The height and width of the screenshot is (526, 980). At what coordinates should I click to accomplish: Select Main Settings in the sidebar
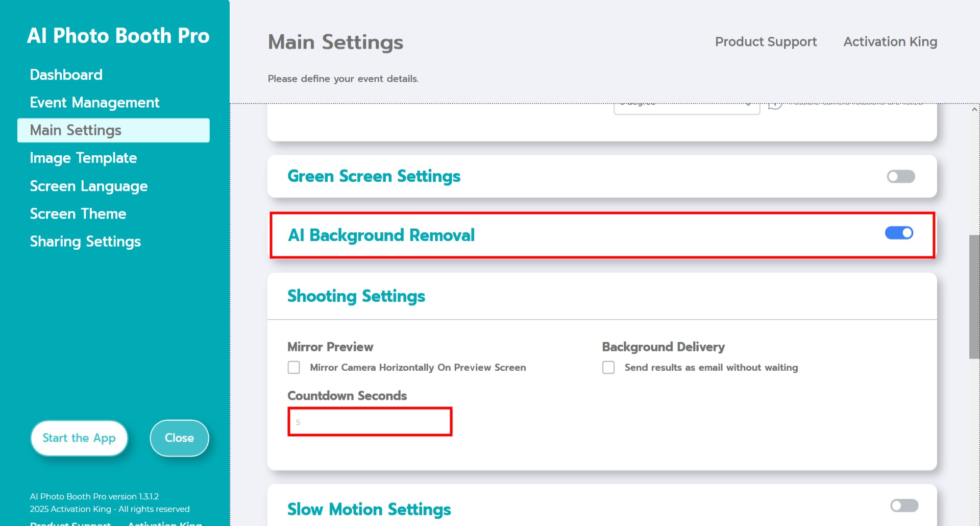click(76, 130)
